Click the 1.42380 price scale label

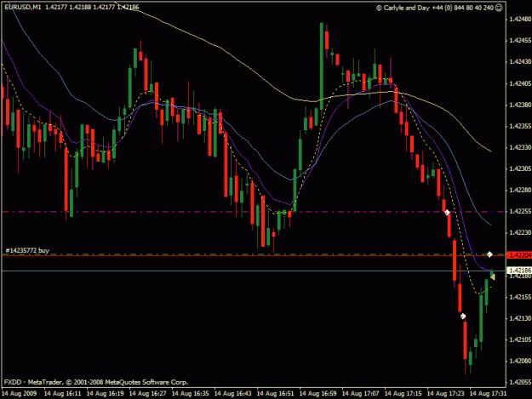tap(520, 105)
